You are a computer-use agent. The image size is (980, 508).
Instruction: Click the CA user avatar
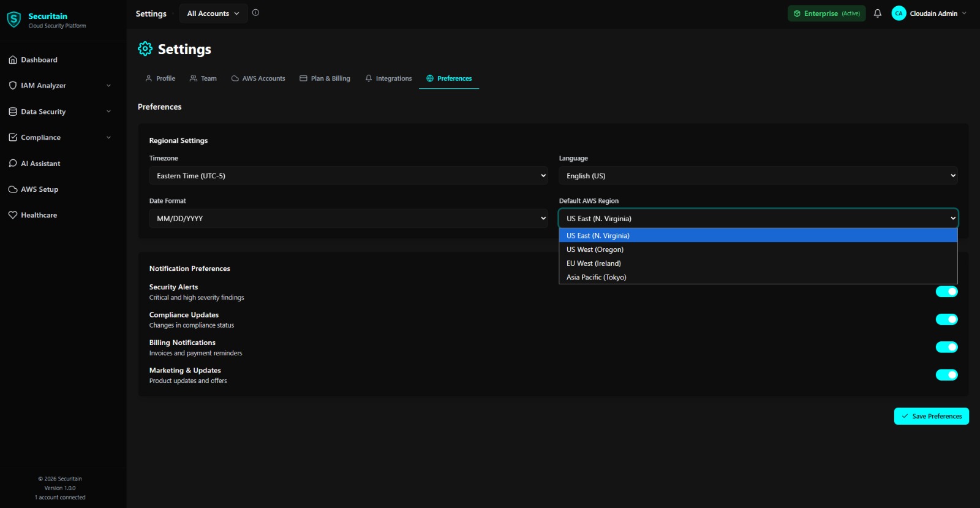[899, 13]
